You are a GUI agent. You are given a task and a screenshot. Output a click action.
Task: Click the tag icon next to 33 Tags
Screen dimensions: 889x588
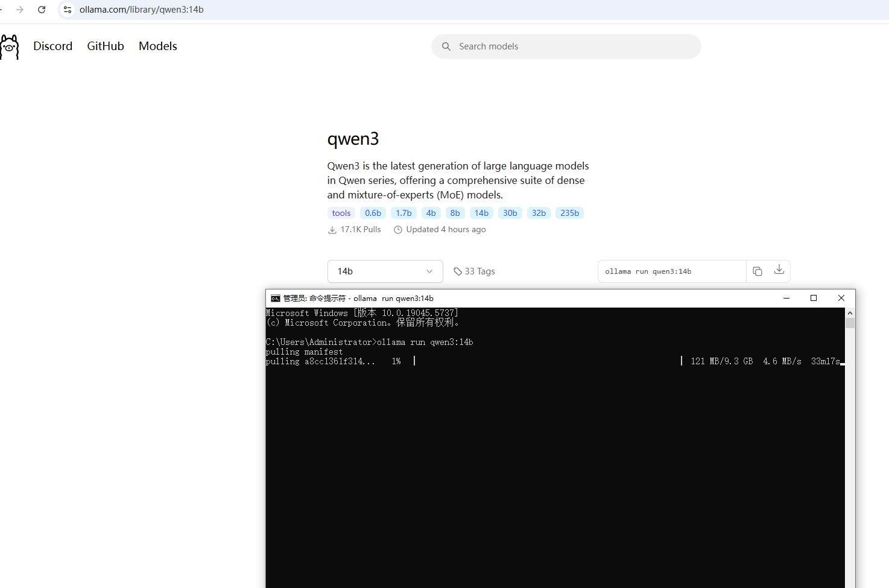458,271
